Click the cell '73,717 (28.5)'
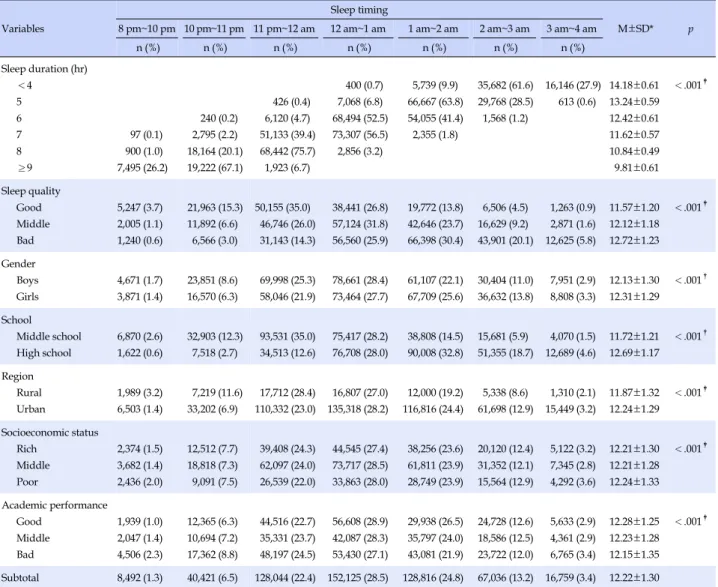Screen dimensions: 718x587 tap(360, 466)
